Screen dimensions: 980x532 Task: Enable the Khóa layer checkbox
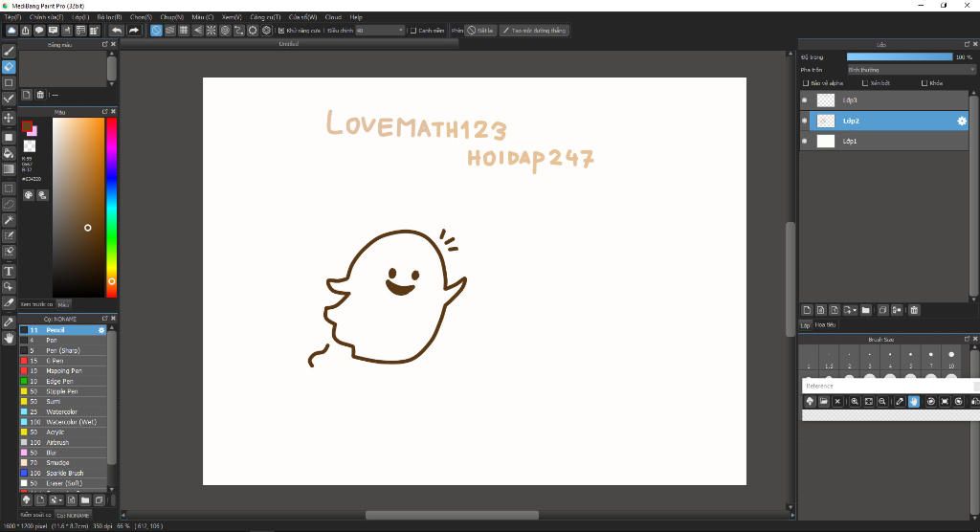tap(924, 83)
